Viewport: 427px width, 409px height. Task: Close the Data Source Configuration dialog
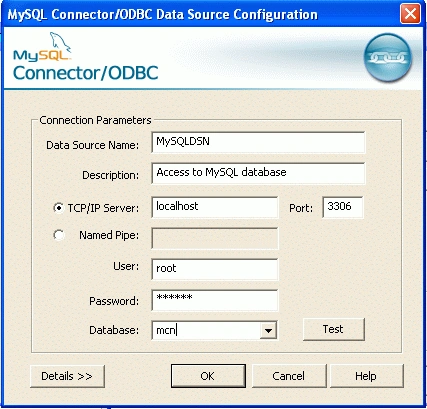click(x=410, y=14)
